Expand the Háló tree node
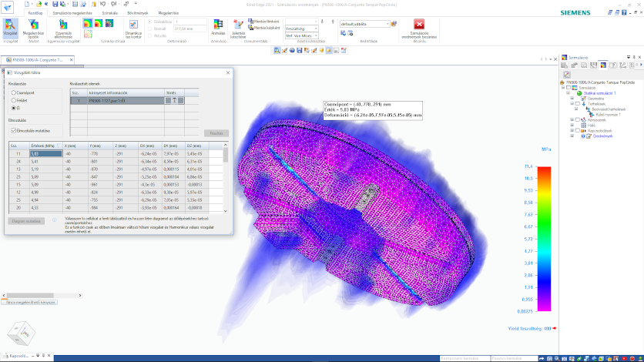 point(572,126)
